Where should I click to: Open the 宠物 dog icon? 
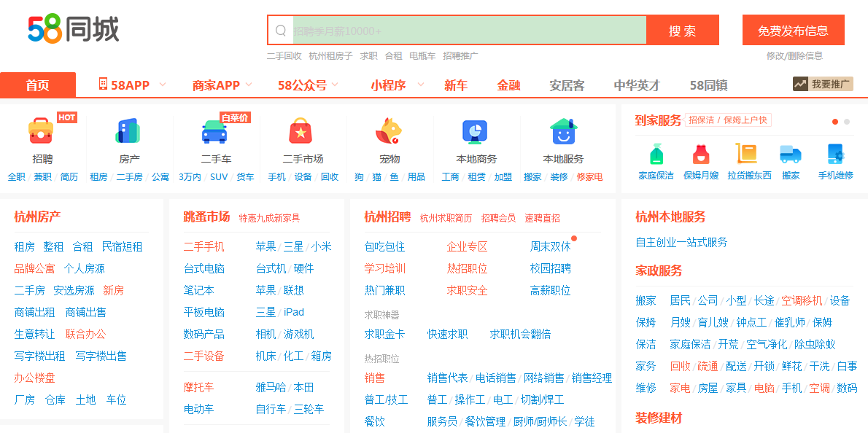(389, 131)
